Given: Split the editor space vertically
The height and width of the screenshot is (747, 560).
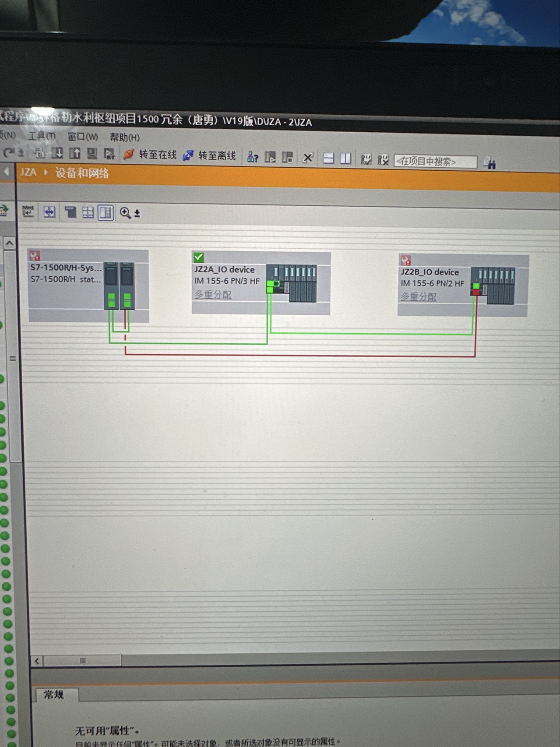Looking at the screenshot, I should pyautogui.click(x=345, y=158).
